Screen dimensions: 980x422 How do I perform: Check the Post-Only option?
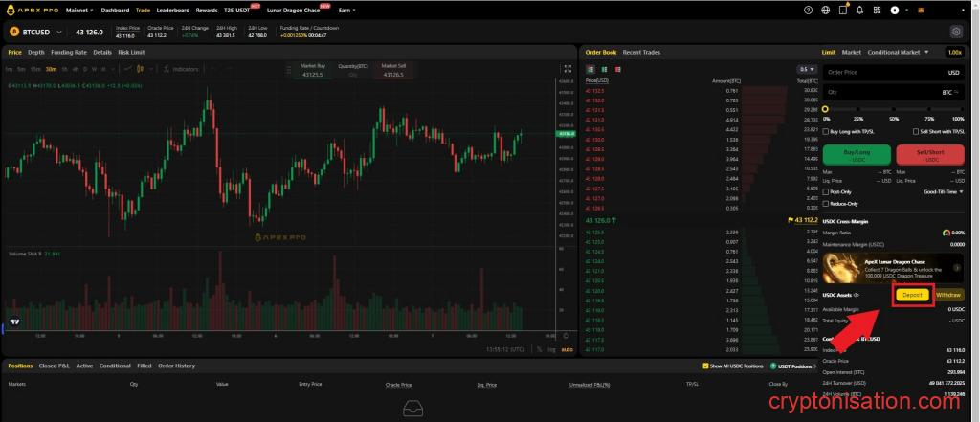tap(826, 192)
